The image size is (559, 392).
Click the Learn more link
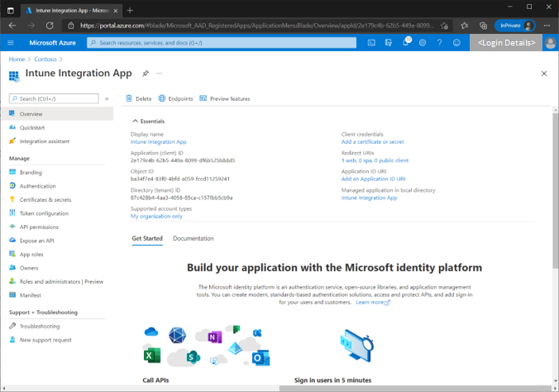pyautogui.click(x=373, y=302)
